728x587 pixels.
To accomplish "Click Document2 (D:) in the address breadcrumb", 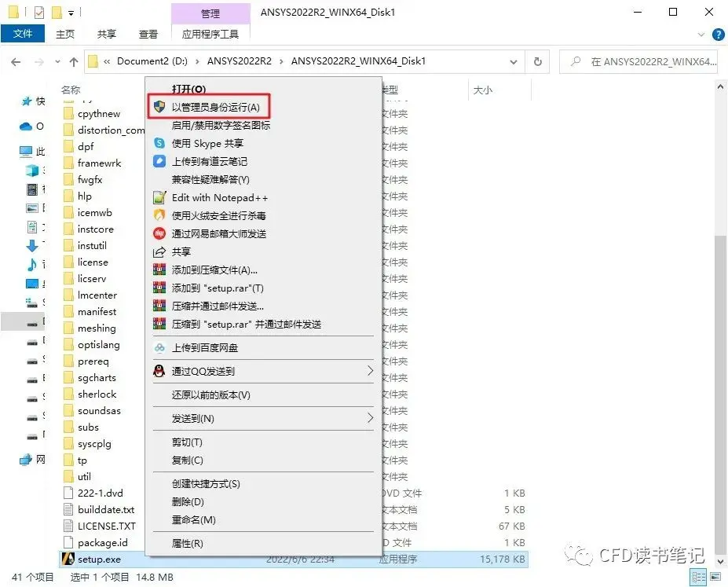I will coord(152,61).
